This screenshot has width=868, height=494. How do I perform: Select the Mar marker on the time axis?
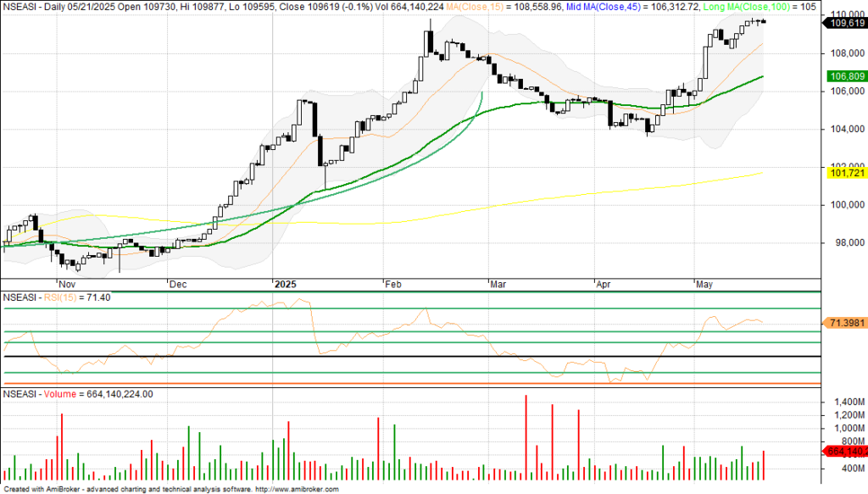498,286
